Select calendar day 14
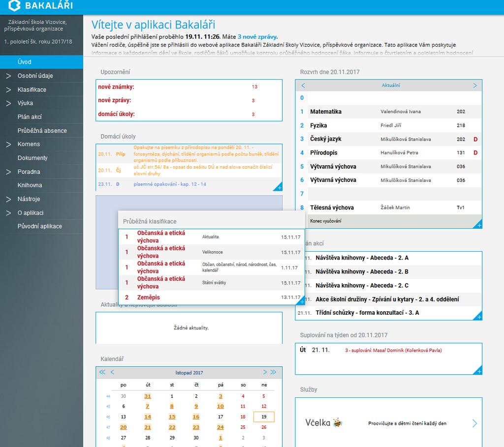 148,417
